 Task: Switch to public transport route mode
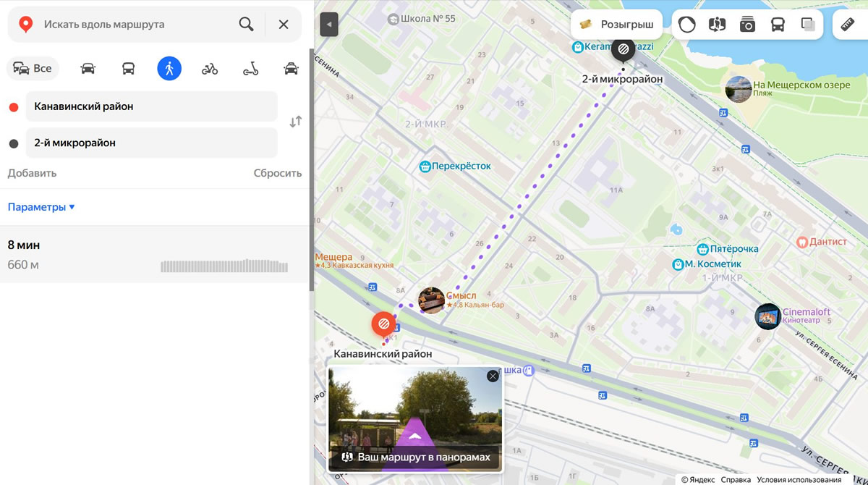click(128, 69)
